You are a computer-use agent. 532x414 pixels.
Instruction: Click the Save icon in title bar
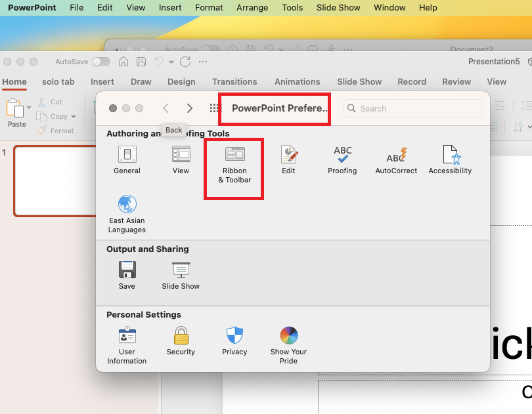tap(141, 62)
